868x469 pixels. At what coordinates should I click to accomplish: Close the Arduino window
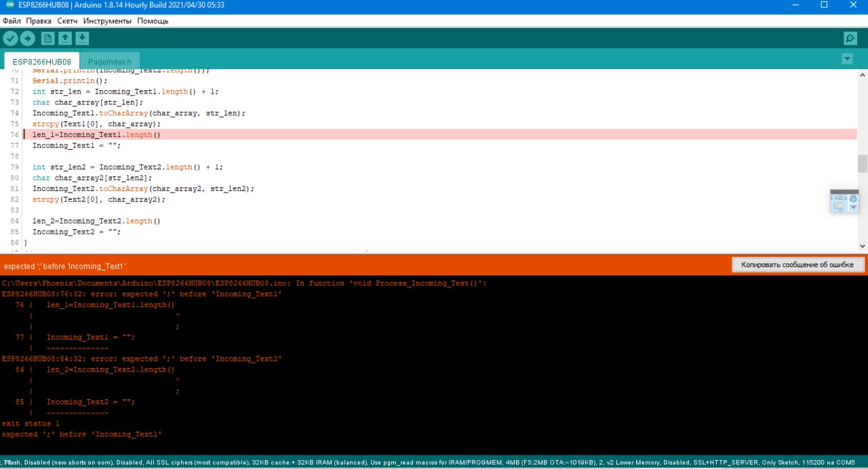pyautogui.click(x=854, y=5)
